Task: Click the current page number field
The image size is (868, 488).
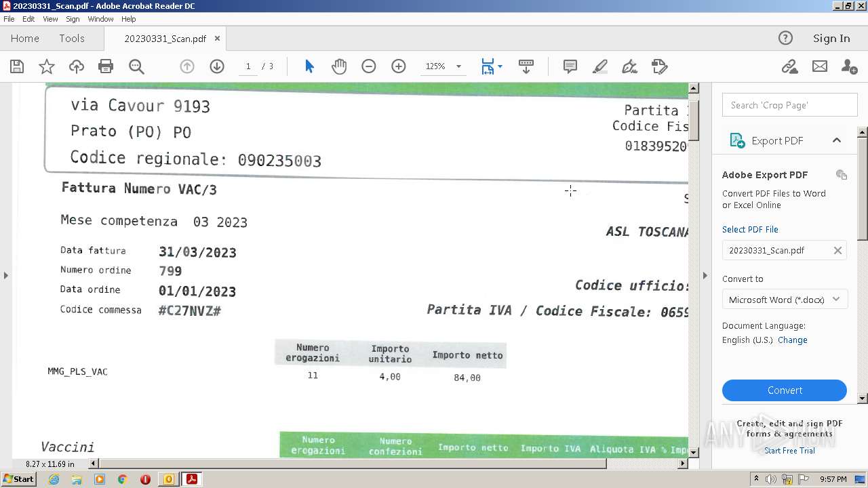Action: click(x=248, y=66)
